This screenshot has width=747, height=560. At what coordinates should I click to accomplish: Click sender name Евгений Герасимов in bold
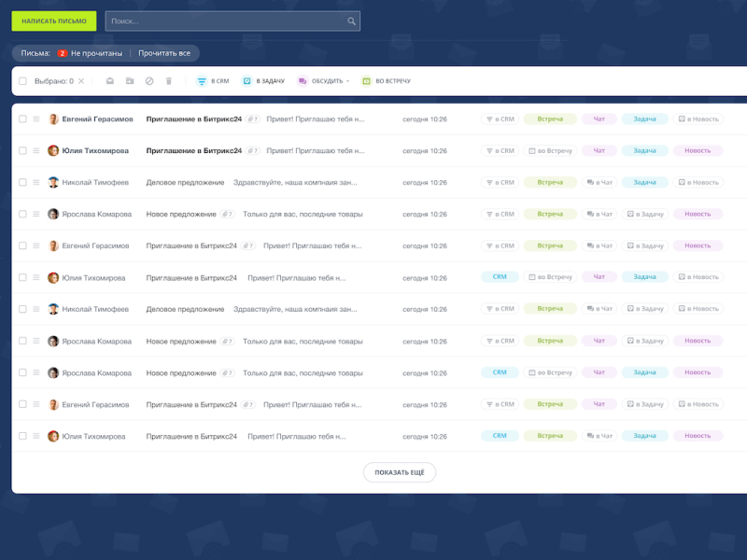pos(98,119)
